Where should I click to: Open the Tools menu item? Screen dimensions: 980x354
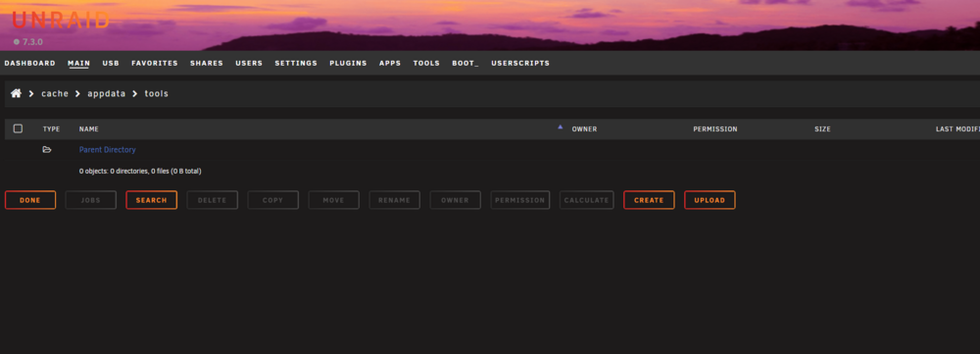[426, 63]
